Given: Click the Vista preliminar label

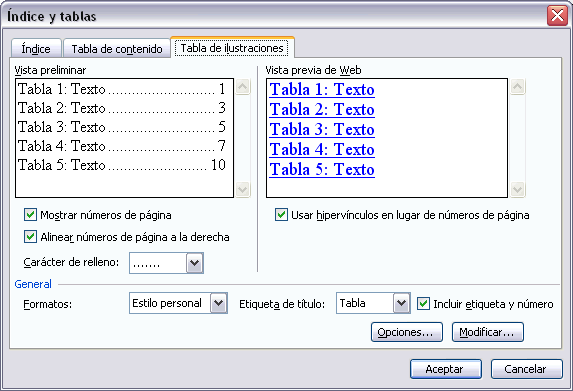Looking at the screenshot, I should click(50, 70).
